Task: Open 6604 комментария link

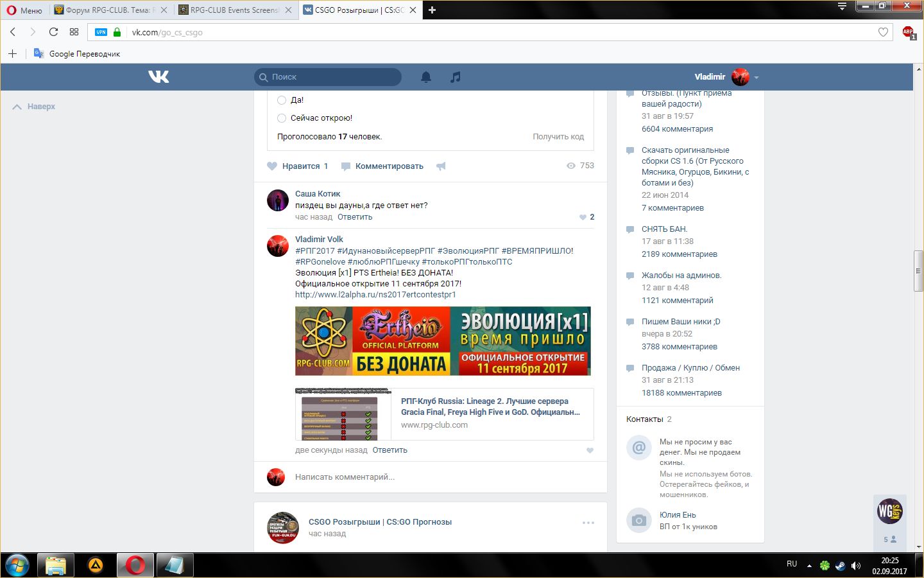Action: 677,129
